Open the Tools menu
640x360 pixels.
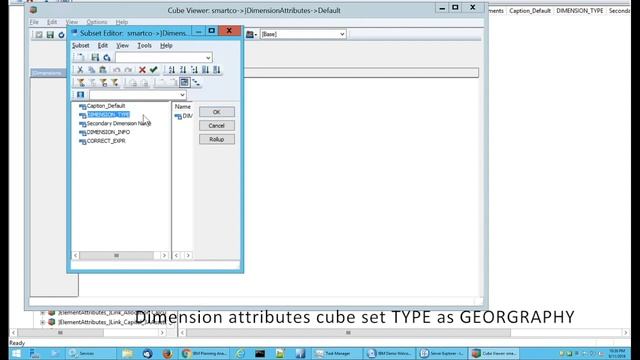[144, 45]
